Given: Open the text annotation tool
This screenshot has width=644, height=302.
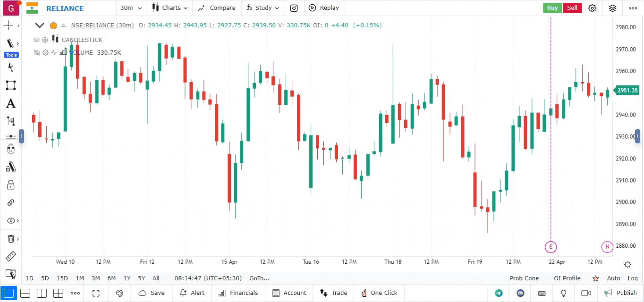Looking at the screenshot, I should (11, 103).
